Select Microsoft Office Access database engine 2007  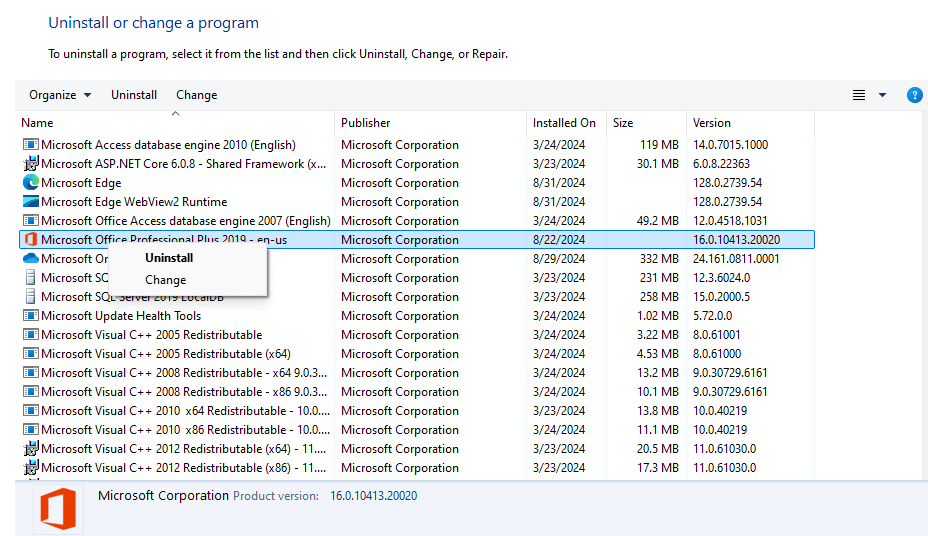click(186, 220)
